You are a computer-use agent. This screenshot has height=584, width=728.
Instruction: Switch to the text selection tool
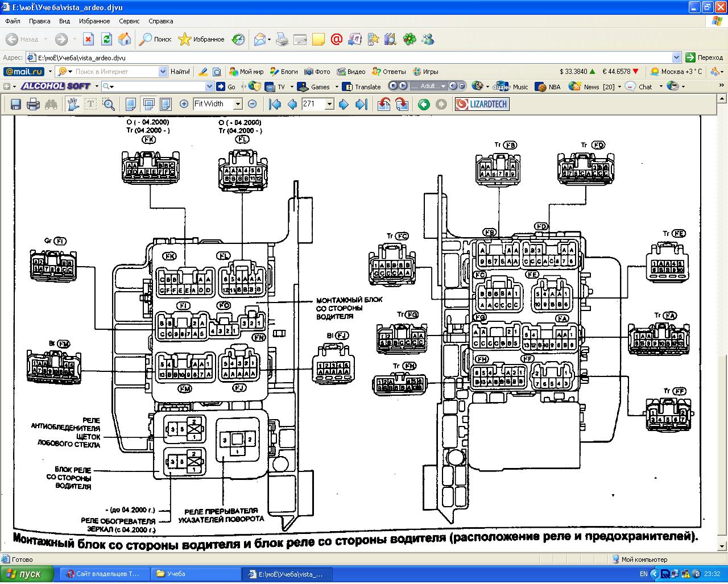pyautogui.click(x=90, y=104)
